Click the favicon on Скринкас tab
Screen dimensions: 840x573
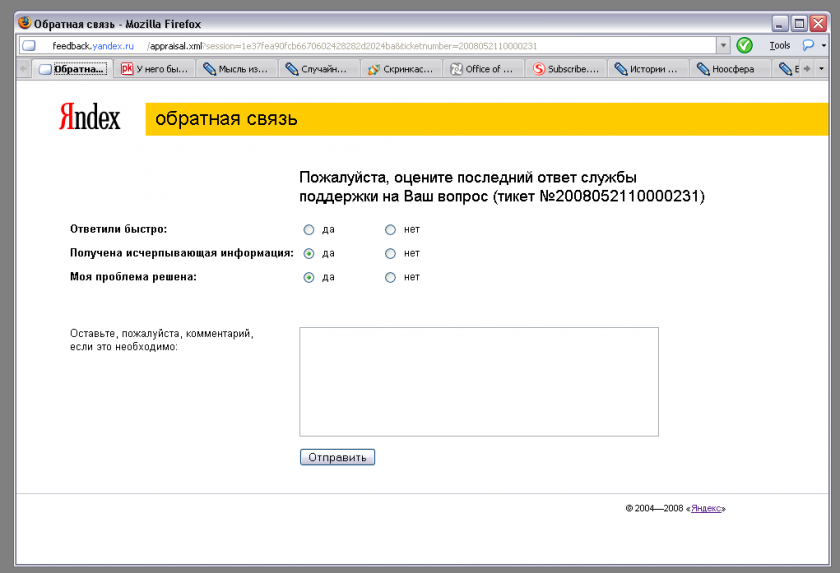373,69
